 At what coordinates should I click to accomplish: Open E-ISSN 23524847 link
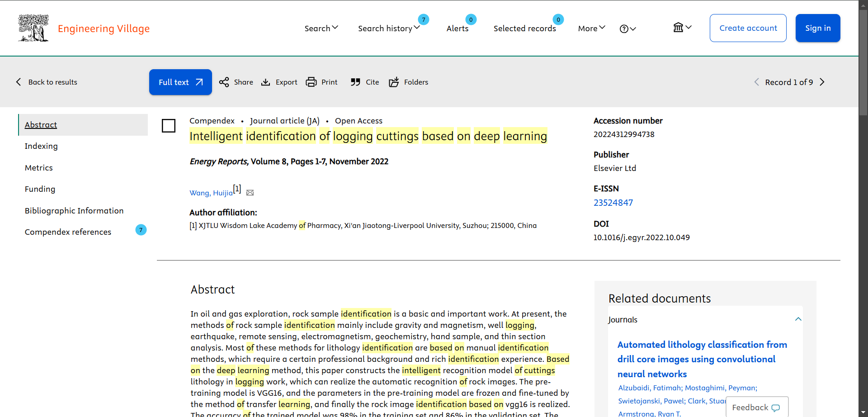(613, 203)
